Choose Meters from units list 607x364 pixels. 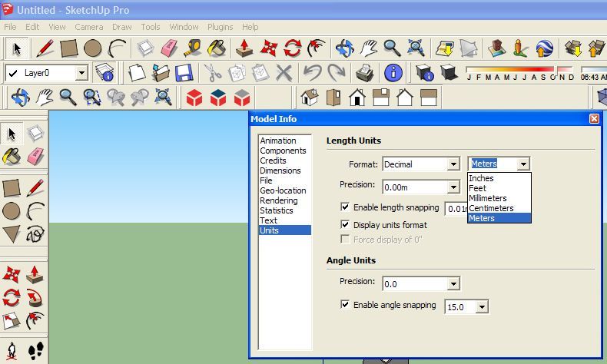click(499, 218)
